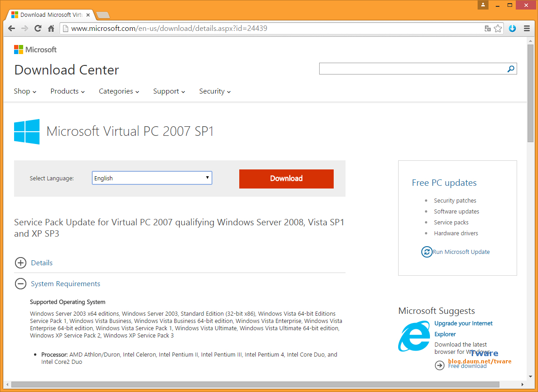
Task: Expand the Details section plus icon
Action: coord(20,263)
